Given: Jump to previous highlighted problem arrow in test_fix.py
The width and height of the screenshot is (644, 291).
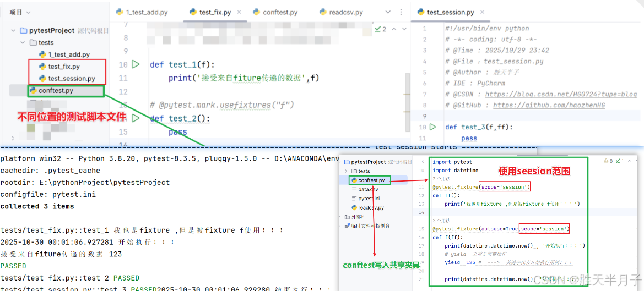Looking at the screenshot, I should pyautogui.click(x=394, y=29).
